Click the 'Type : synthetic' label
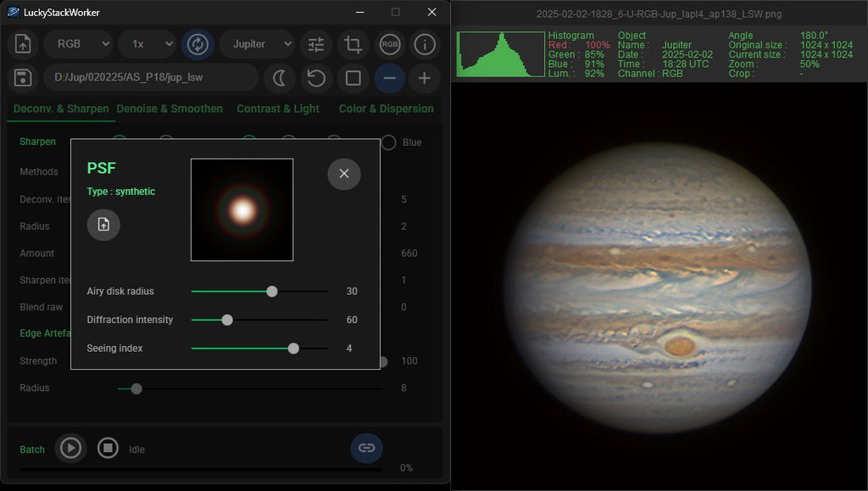The image size is (868, 491). coord(121,192)
